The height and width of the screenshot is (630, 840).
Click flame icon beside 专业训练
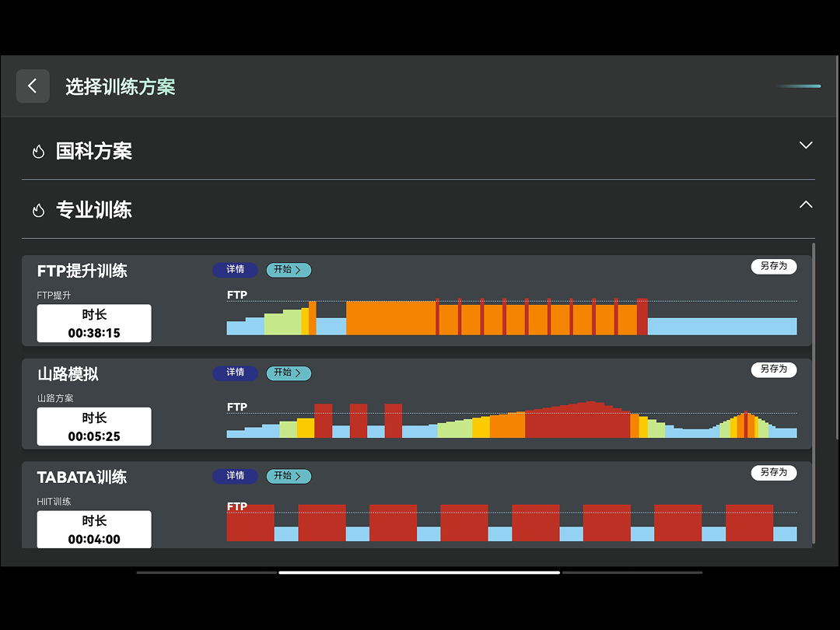point(38,210)
